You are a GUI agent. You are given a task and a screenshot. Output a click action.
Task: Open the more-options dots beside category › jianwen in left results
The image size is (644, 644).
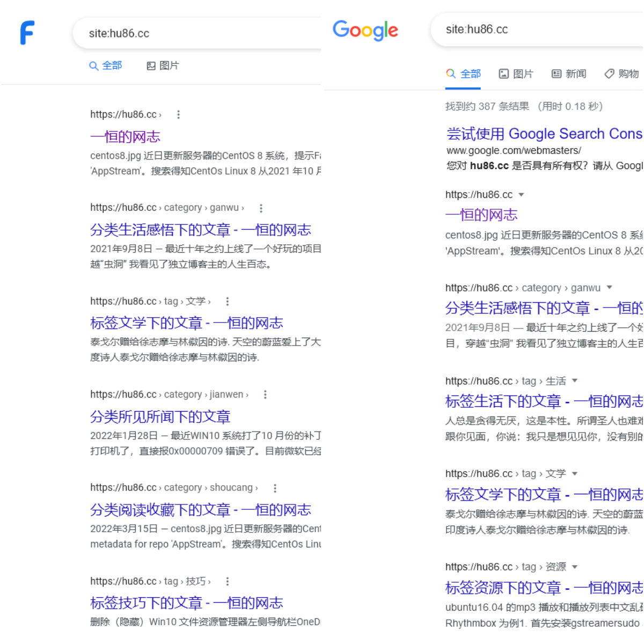coord(265,394)
